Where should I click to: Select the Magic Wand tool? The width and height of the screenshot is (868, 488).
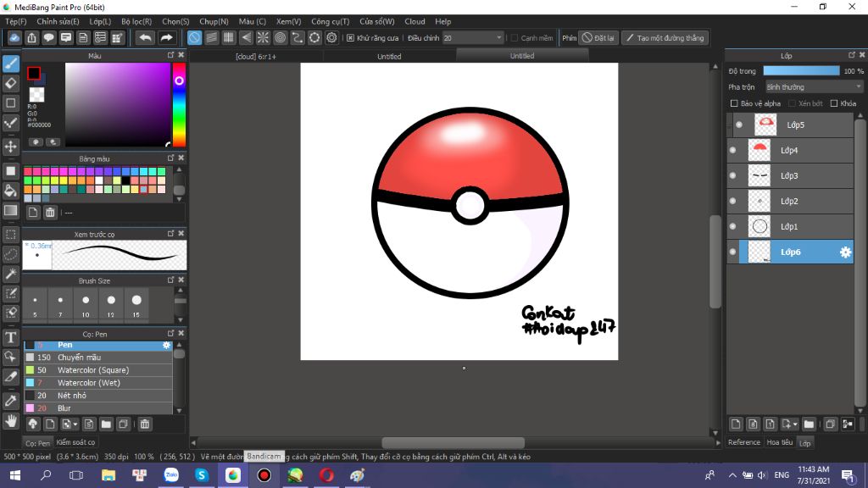click(11, 274)
